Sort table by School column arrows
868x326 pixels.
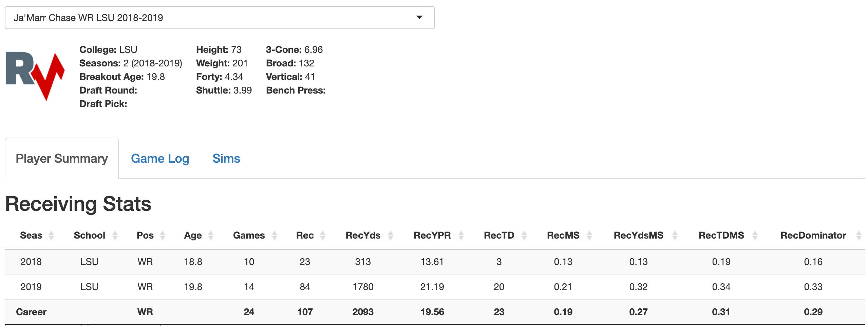115,236
